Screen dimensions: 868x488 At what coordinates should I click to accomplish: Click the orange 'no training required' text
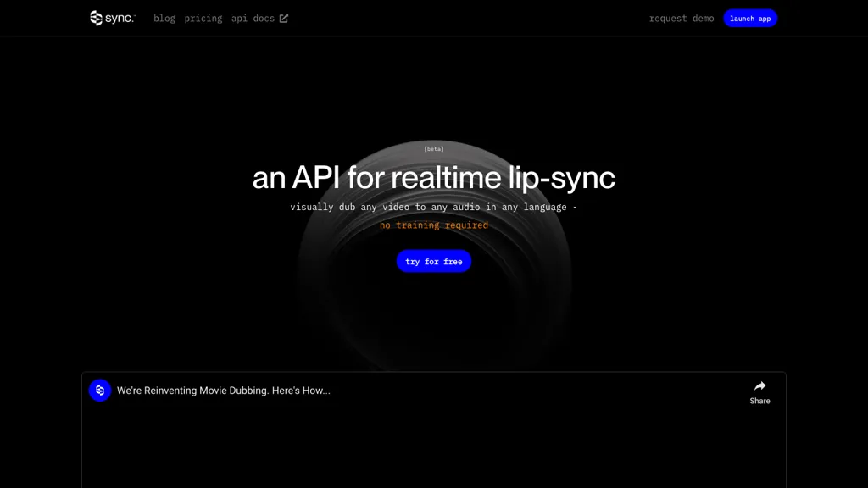pyautogui.click(x=434, y=225)
